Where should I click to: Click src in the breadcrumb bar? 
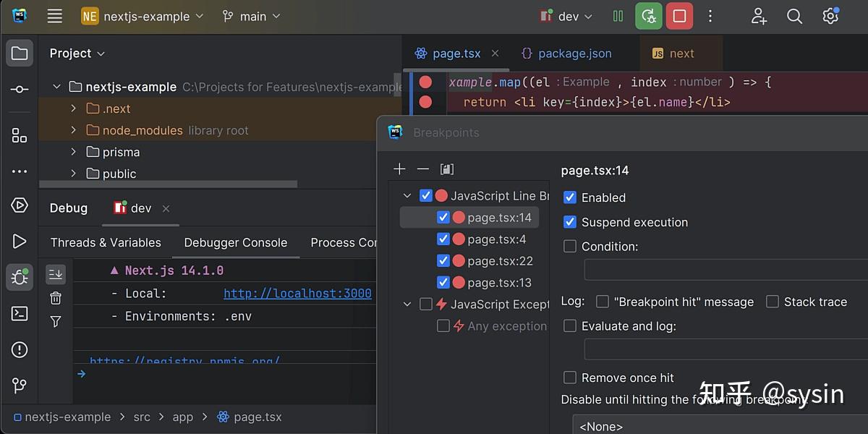click(142, 417)
